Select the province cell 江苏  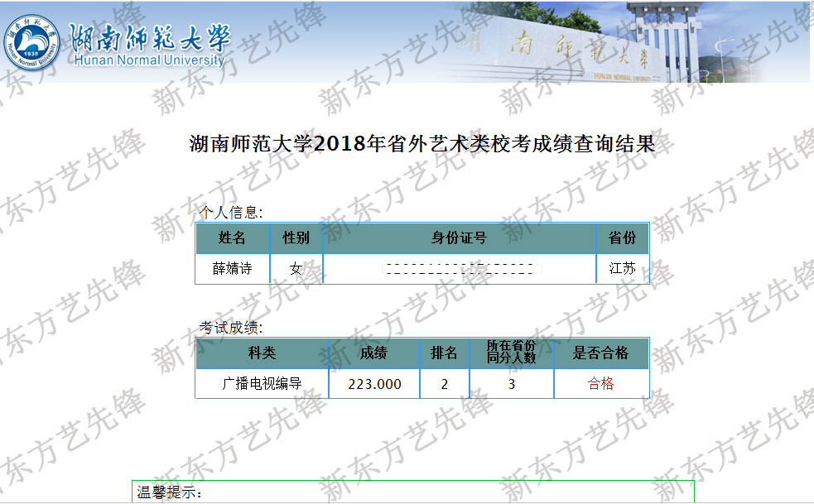point(623,268)
